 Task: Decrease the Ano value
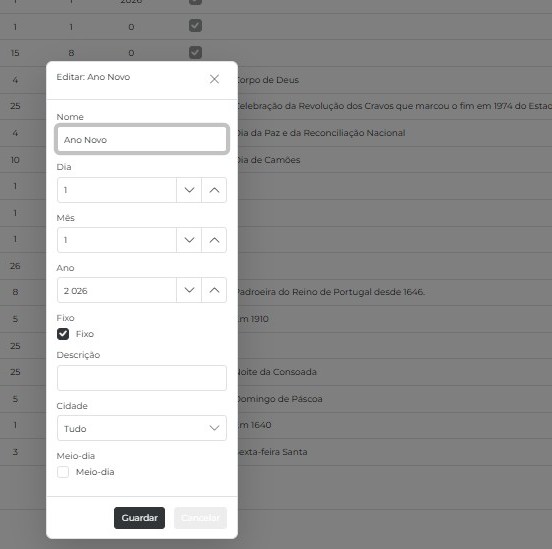coord(189,290)
